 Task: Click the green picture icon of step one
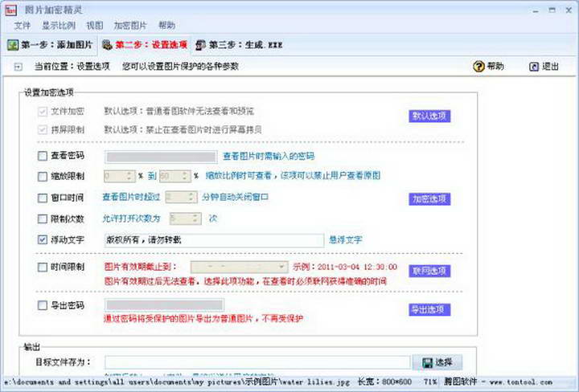click(x=13, y=45)
